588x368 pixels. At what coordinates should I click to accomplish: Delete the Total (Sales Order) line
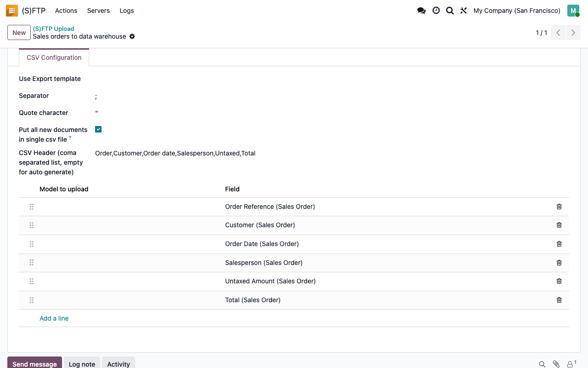pos(559,300)
